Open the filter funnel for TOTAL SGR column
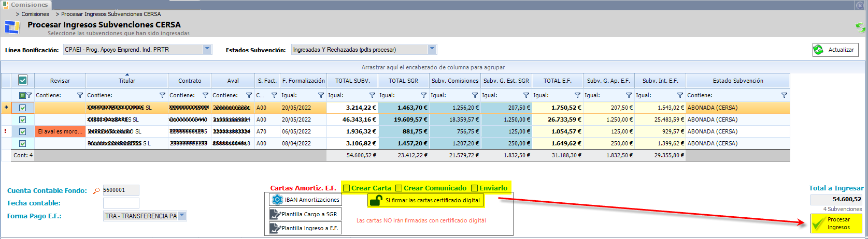 pos(423,95)
